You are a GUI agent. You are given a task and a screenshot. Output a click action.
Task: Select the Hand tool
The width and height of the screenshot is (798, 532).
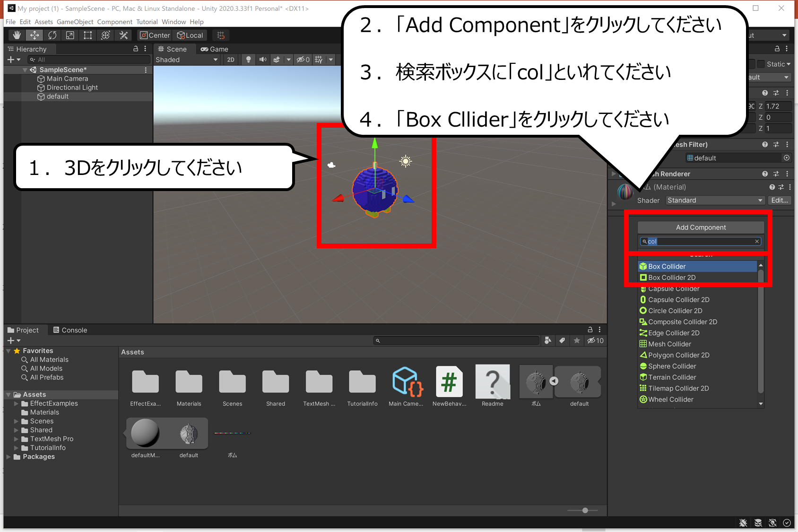tap(17, 35)
